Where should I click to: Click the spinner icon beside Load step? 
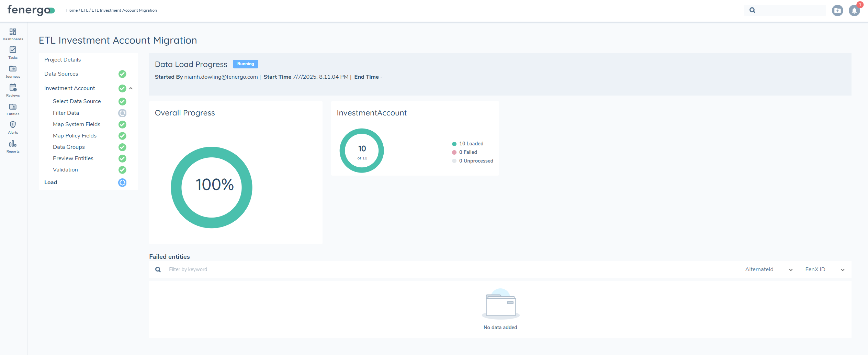pos(122,182)
